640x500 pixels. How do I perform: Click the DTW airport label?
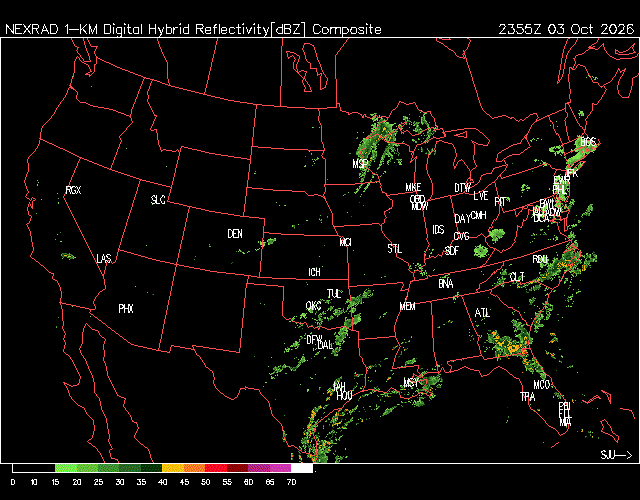pyautogui.click(x=462, y=188)
